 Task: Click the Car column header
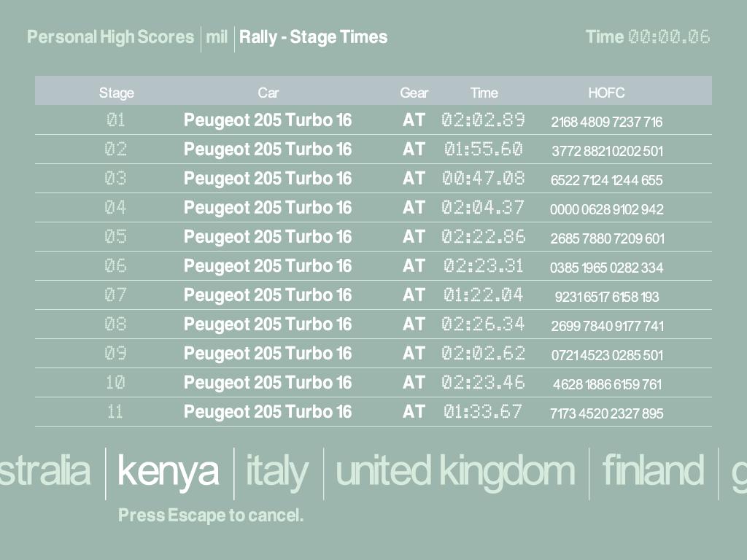268,93
